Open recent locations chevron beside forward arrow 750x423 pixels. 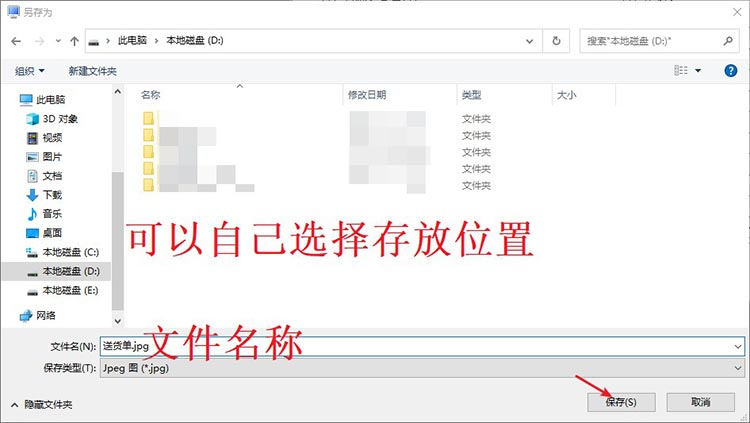(58, 41)
